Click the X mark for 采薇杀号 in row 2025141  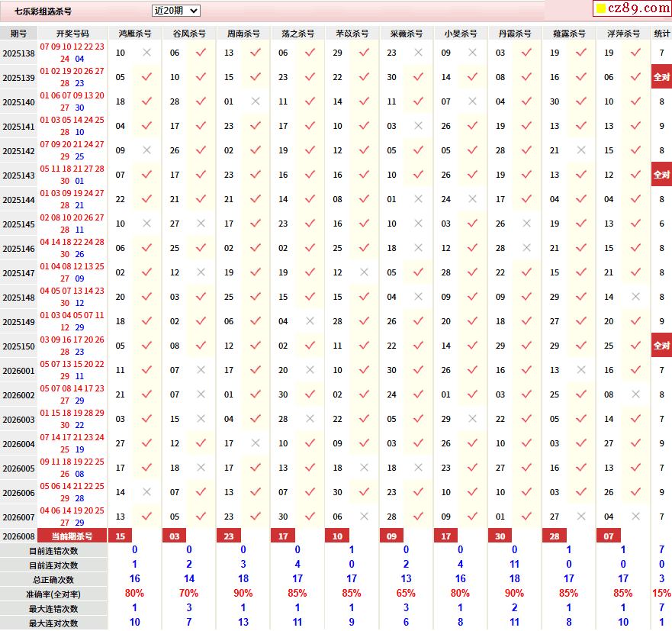point(418,126)
